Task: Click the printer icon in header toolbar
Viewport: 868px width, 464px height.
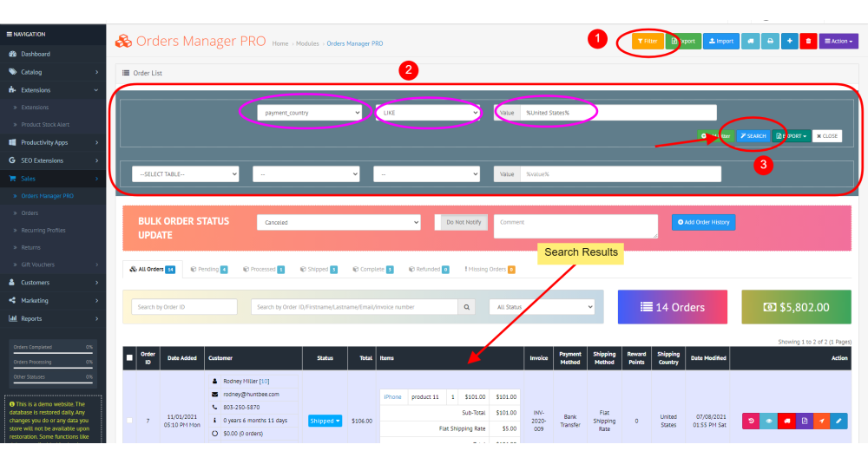Action: [x=770, y=41]
